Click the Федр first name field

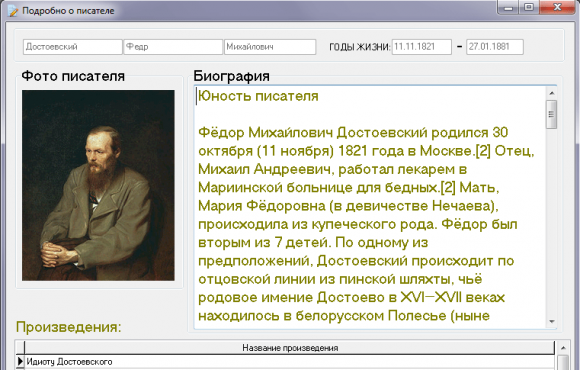173,47
